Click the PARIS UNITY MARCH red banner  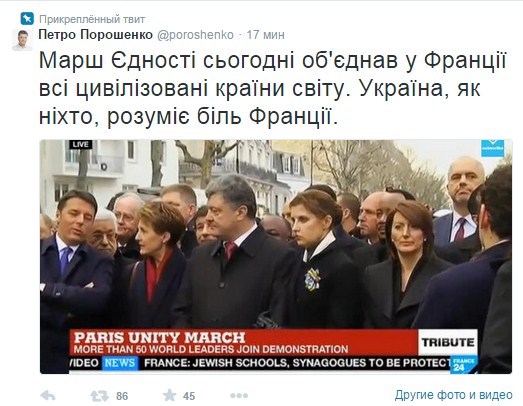coord(243,342)
